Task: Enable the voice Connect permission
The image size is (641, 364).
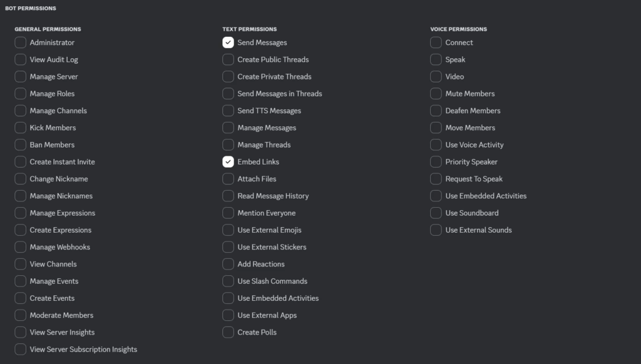Action: [x=436, y=43]
